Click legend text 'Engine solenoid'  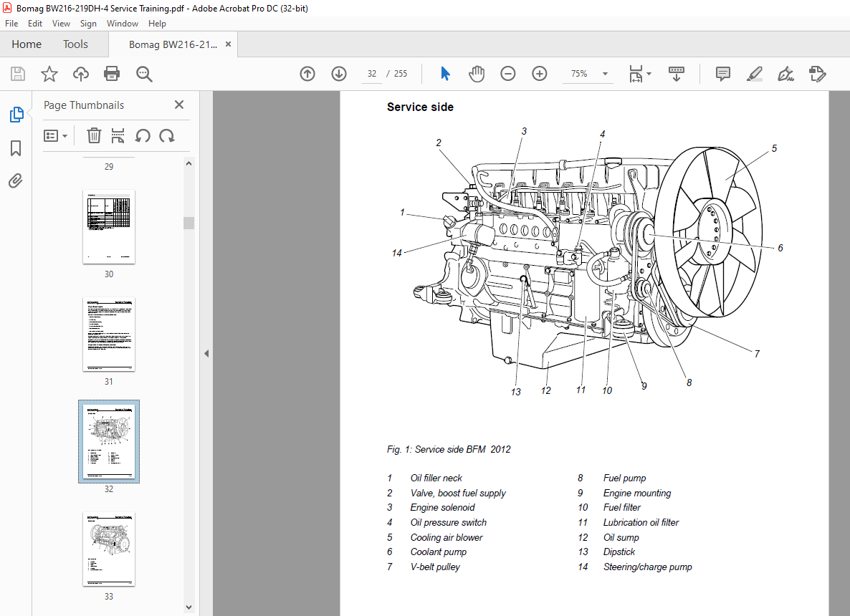pos(442,508)
